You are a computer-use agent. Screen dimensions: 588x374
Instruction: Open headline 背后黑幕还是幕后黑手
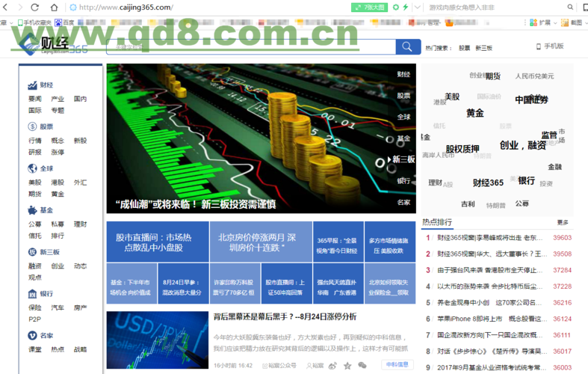[285, 316]
